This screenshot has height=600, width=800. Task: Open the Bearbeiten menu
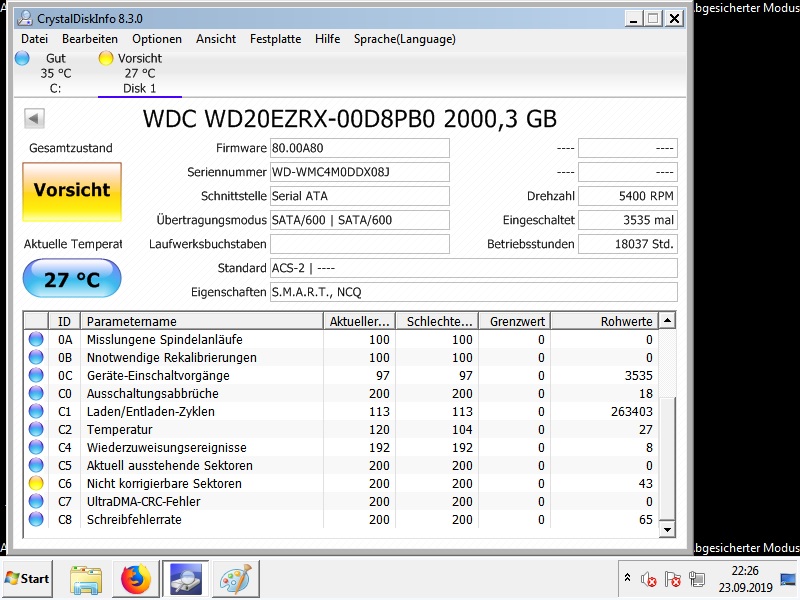click(90, 39)
